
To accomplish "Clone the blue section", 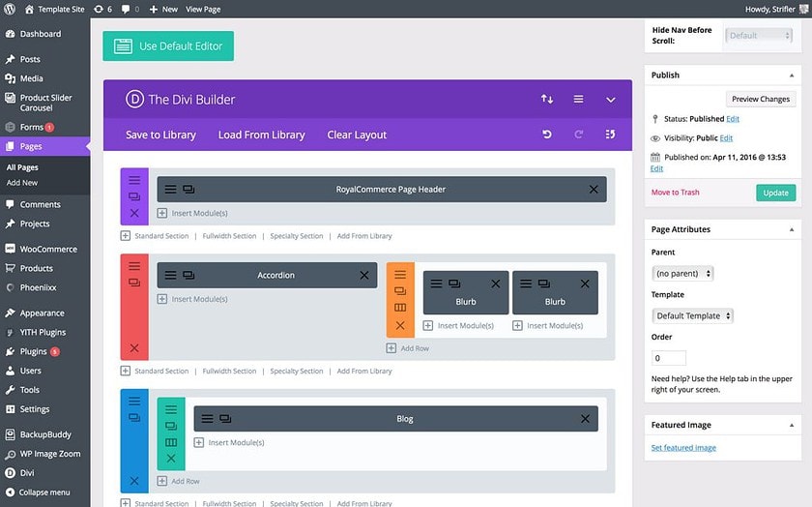I will 134,417.
